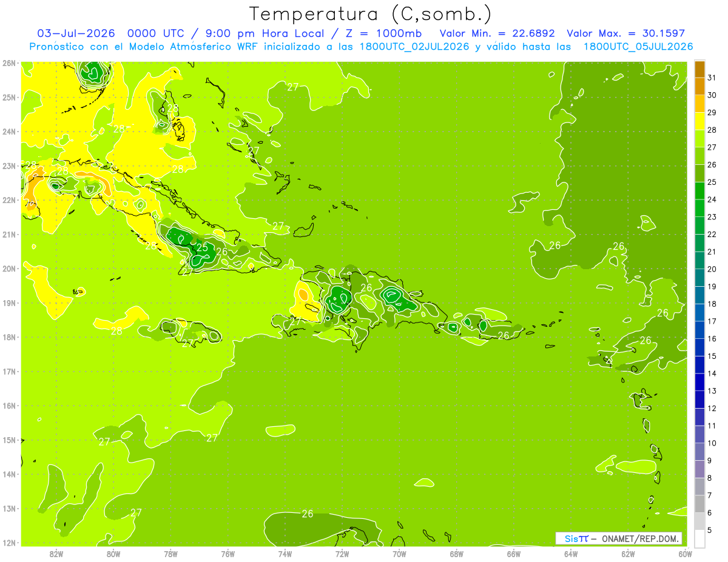Viewport: 728px width, 562px height.
Task: Click the '82W' longitude axis label
Action: 56,554
